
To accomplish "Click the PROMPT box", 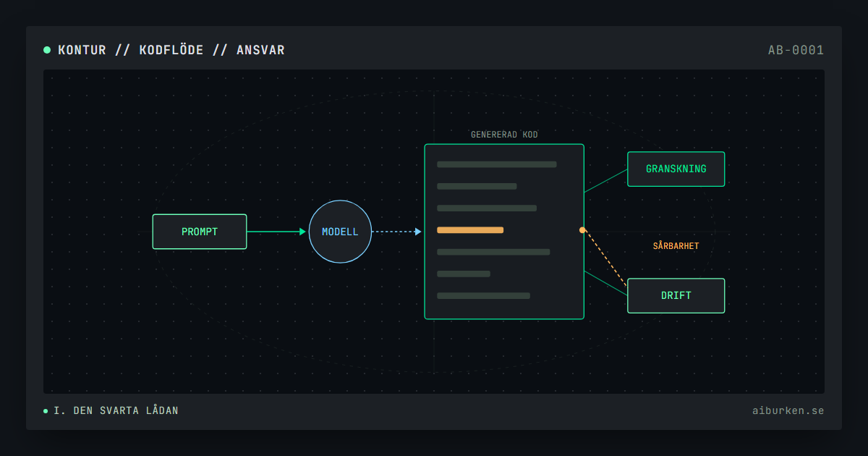I will [200, 232].
